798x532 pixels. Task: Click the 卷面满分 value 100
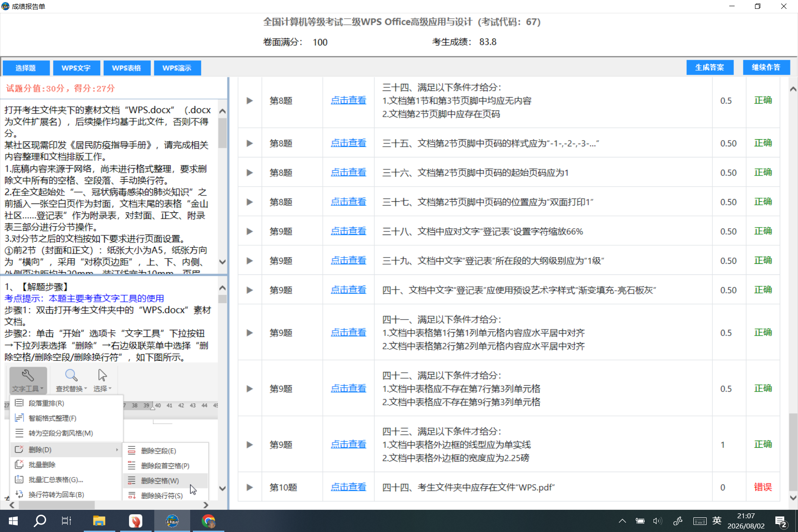(320, 42)
